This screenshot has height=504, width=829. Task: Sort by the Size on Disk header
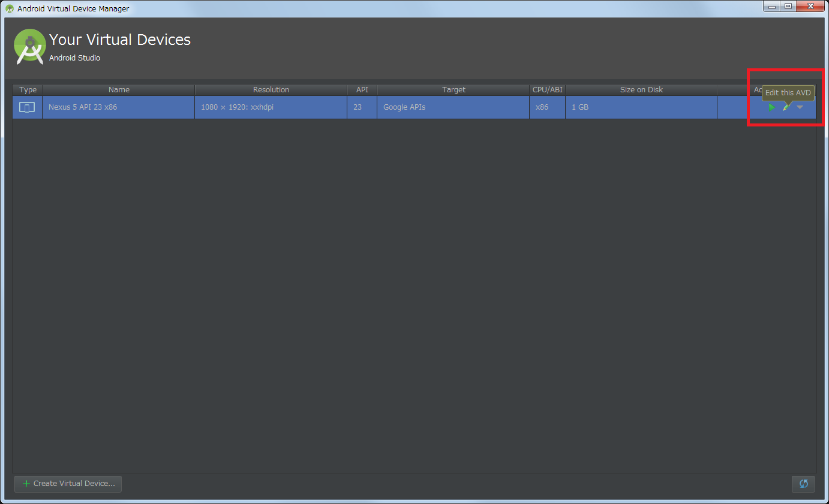click(x=641, y=90)
